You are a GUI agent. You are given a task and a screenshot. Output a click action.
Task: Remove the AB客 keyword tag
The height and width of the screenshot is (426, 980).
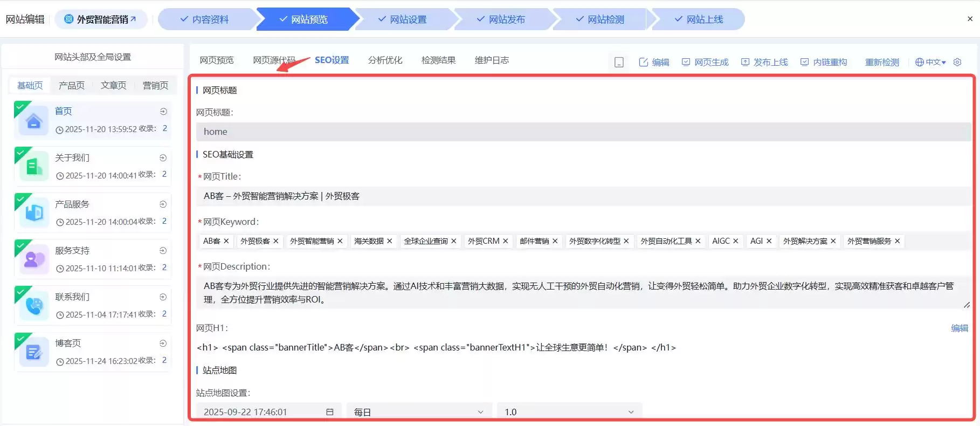pyautogui.click(x=226, y=241)
